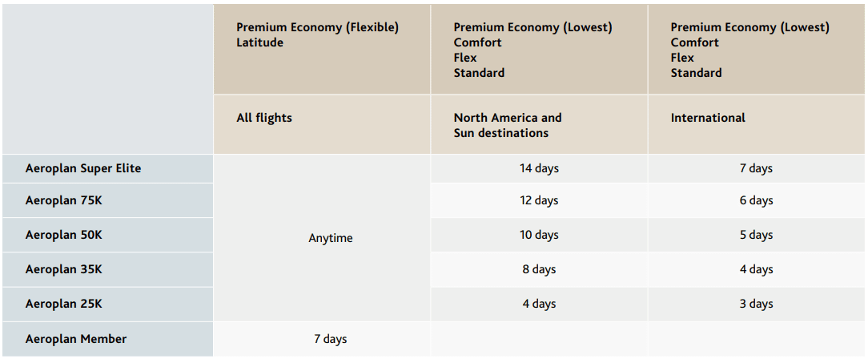Select the North America and Sun destinations header
This screenshot has width=868, height=363.
click(508, 125)
